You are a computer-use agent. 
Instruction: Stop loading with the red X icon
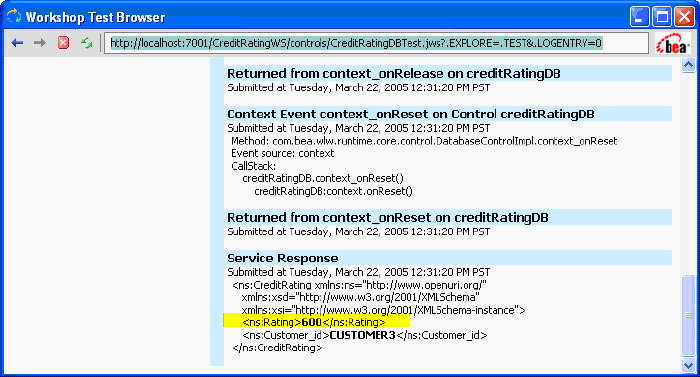(63, 43)
